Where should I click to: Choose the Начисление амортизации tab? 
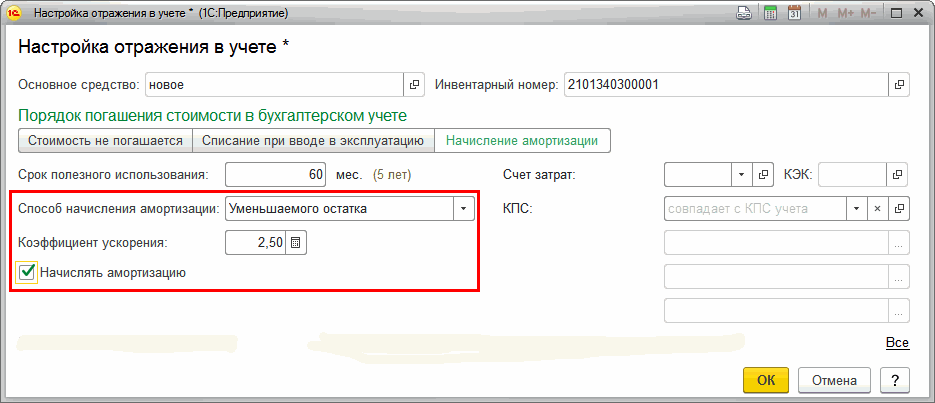click(521, 141)
